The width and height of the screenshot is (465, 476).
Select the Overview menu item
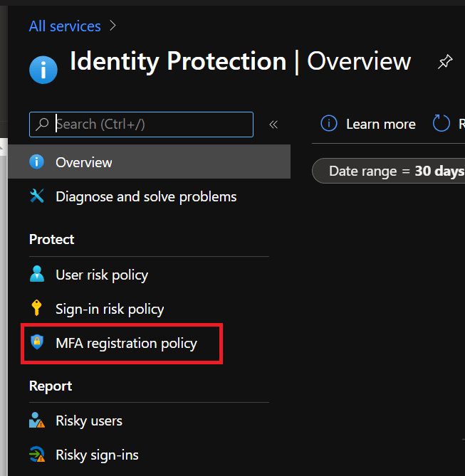coord(84,162)
